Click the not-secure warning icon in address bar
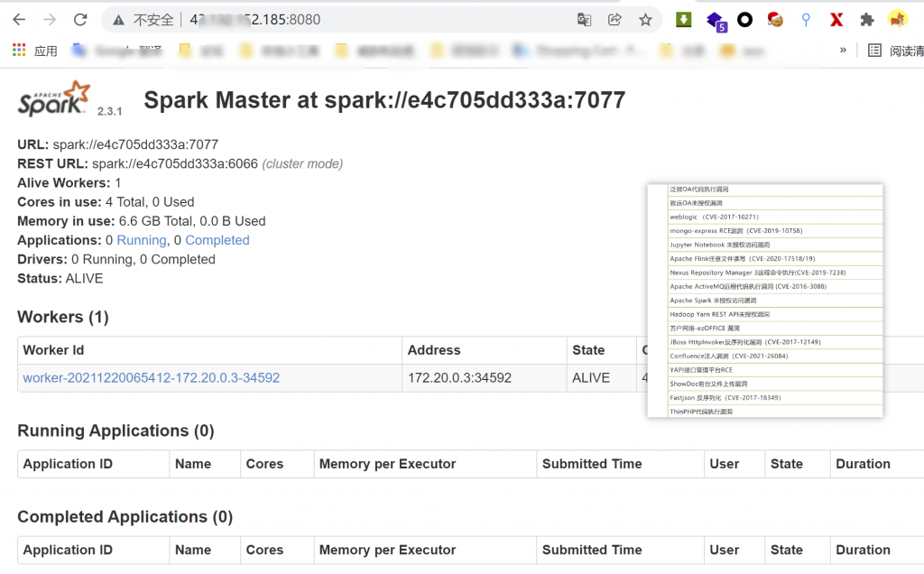 tap(118, 20)
